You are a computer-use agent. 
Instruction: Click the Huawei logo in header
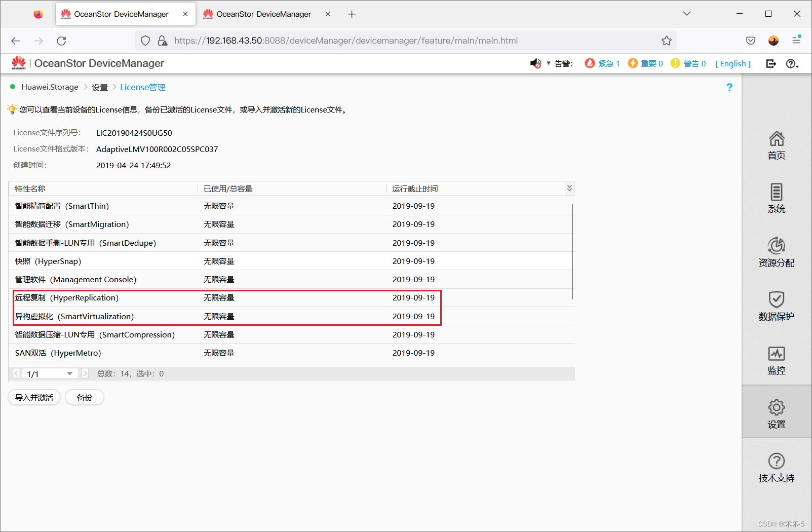coord(19,63)
